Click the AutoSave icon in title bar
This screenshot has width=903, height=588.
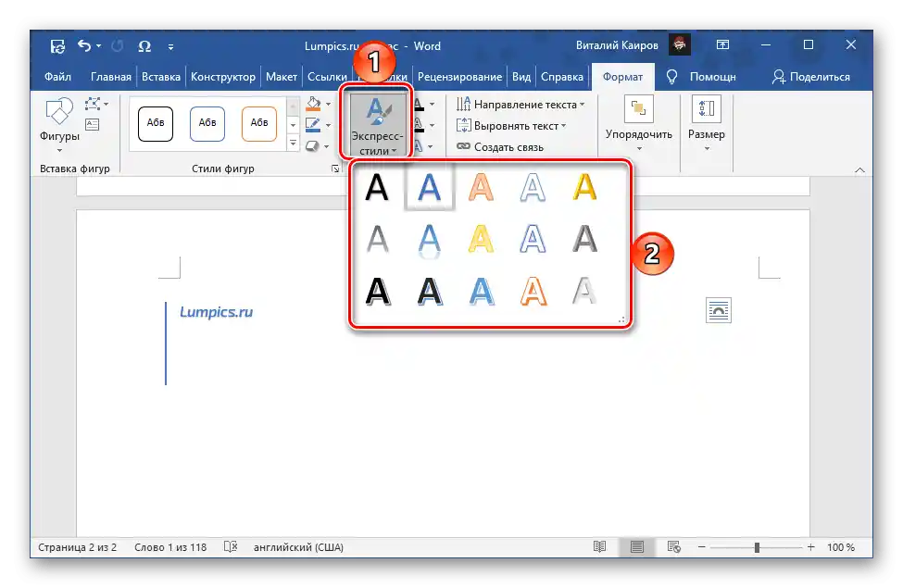click(x=57, y=46)
